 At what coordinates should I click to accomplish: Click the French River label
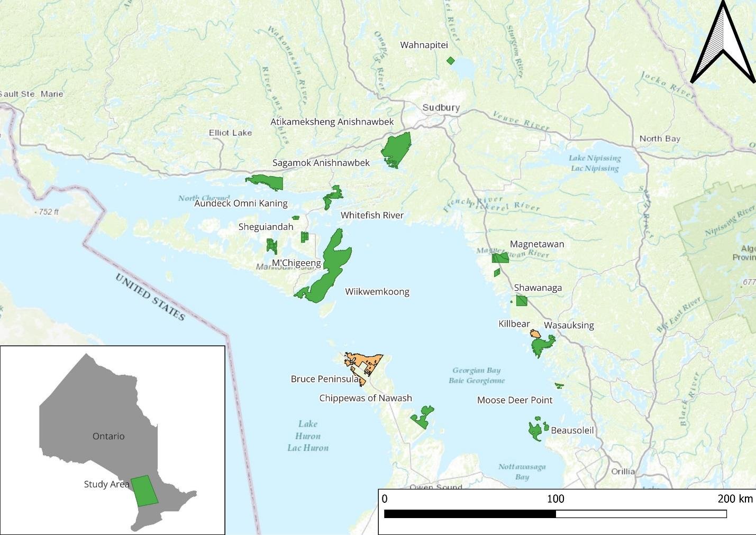[473, 203]
